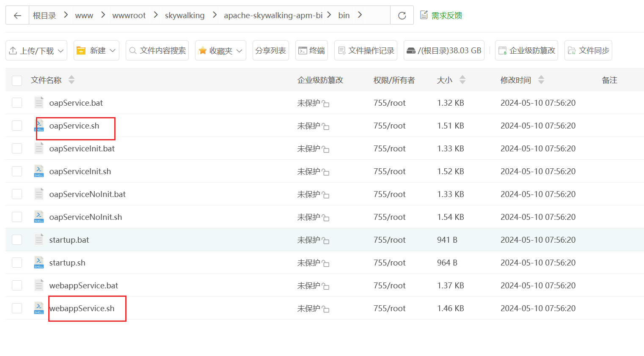Click the oapServiceNoInit.bat file icon
The height and width of the screenshot is (356, 644).
point(39,194)
